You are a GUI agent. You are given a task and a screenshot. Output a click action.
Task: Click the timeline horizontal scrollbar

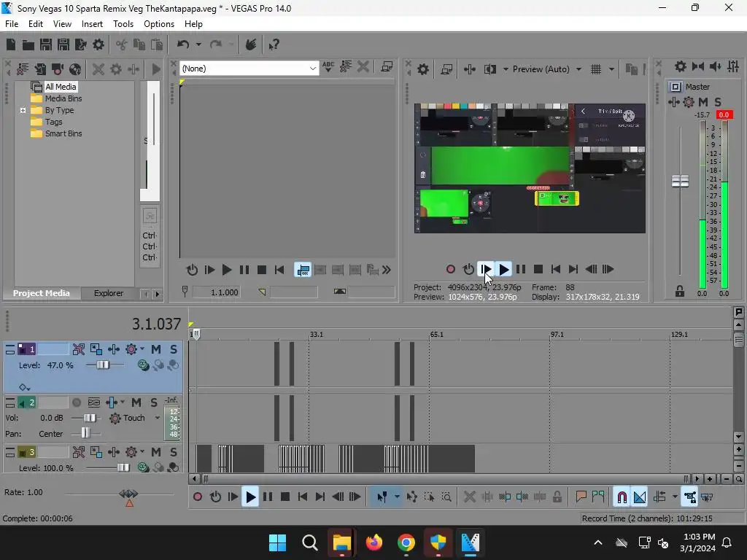[x=445, y=479]
